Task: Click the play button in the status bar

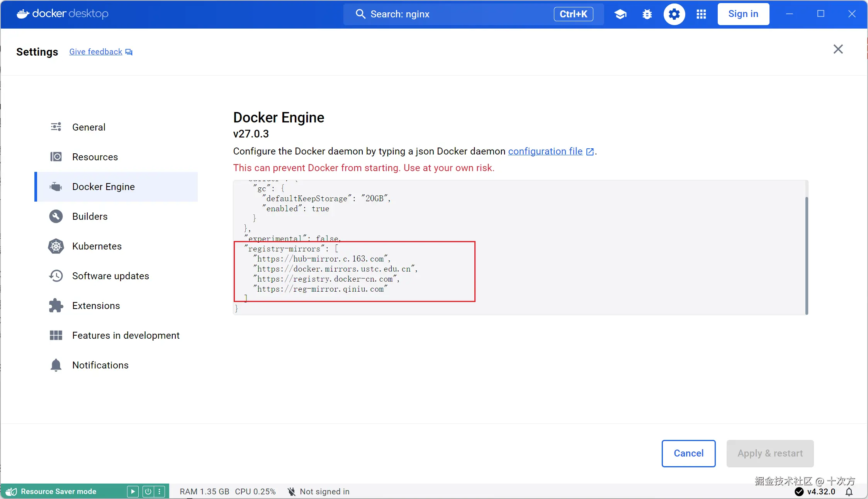Action: (x=132, y=491)
